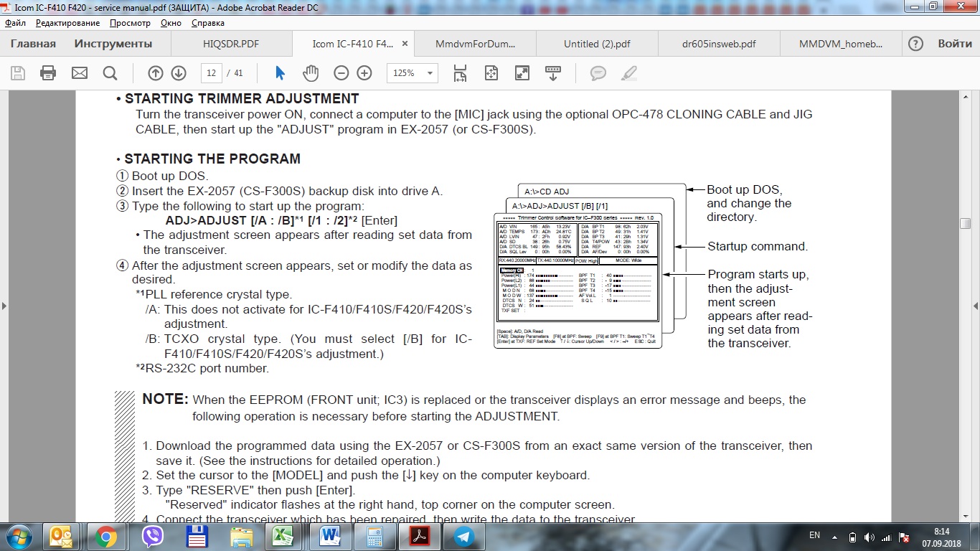Click the volume speaker tray icon
This screenshot has width=980, height=551.
[870, 537]
